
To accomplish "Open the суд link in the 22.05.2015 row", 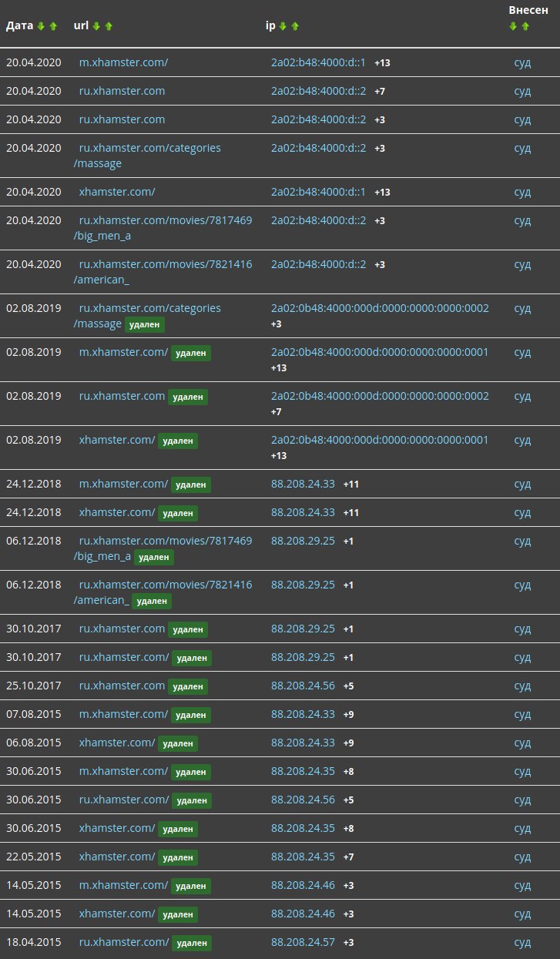I will 522,857.
